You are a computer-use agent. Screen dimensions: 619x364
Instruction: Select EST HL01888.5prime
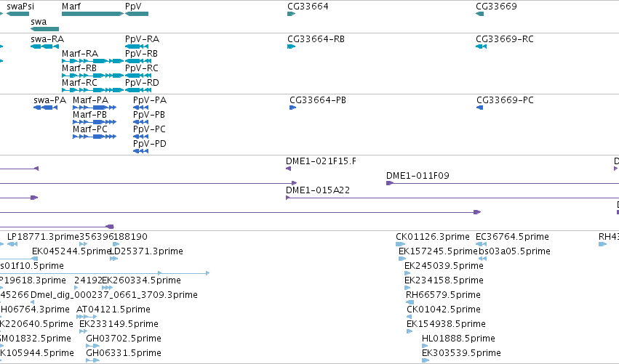[425, 347]
